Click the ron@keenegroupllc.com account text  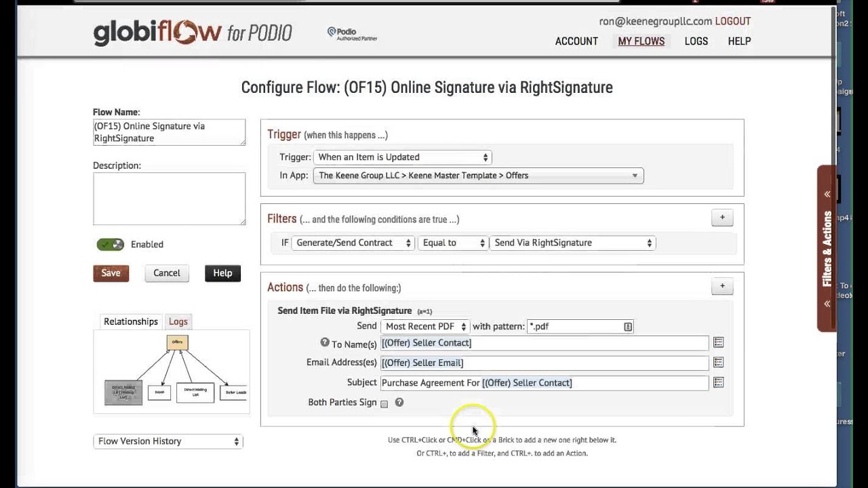click(x=656, y=22)
